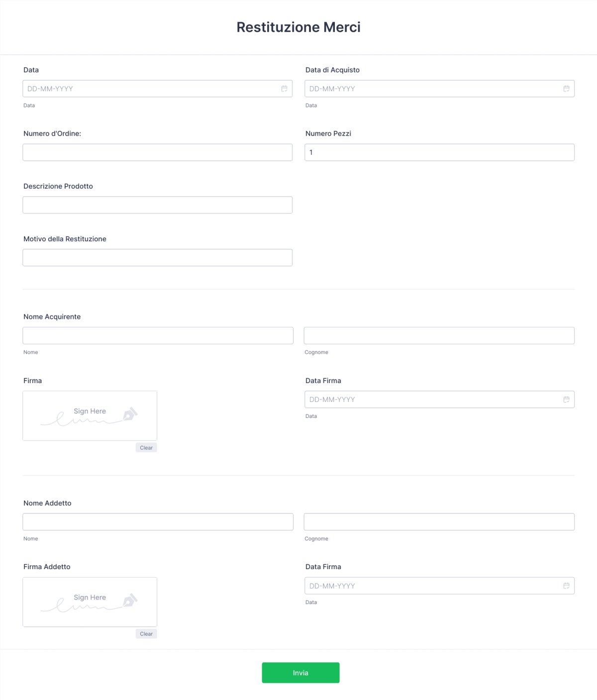Click the Cognome field beside Nome Acquirente
597x700 pixels.
pyautogui.click(x=439, y=335)
